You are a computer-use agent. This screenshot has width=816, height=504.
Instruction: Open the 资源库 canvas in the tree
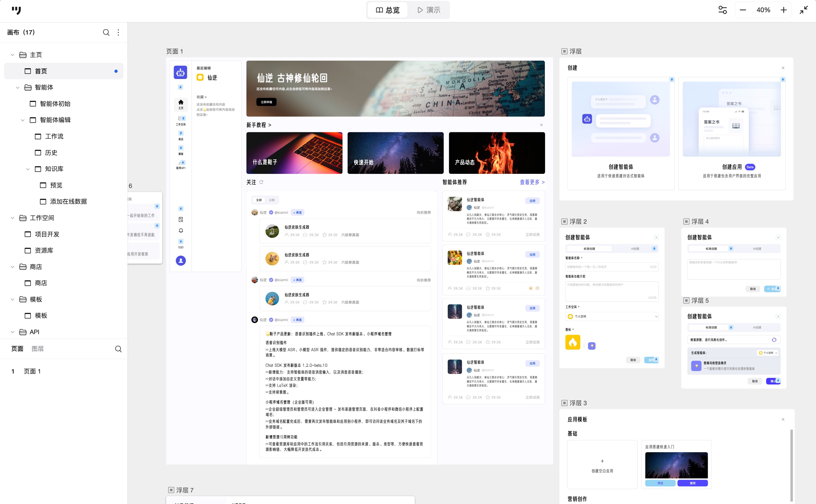44,250
